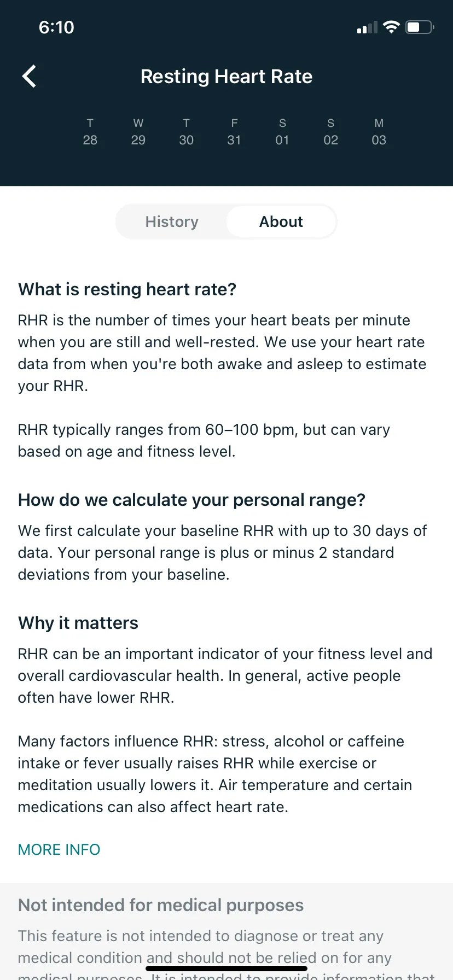Viewport: 453px width, 980px height.
Task: Select Saturday the 01st date
Action: point(282,132)
